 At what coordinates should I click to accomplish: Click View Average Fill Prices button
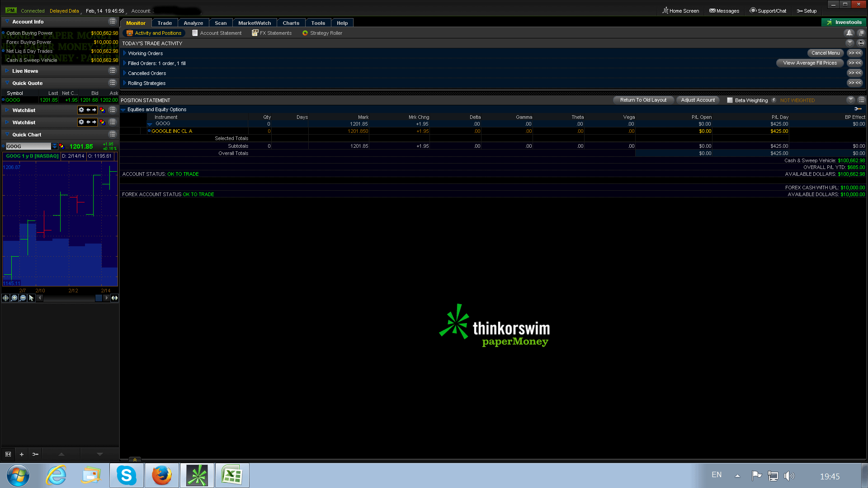[810, 63]
